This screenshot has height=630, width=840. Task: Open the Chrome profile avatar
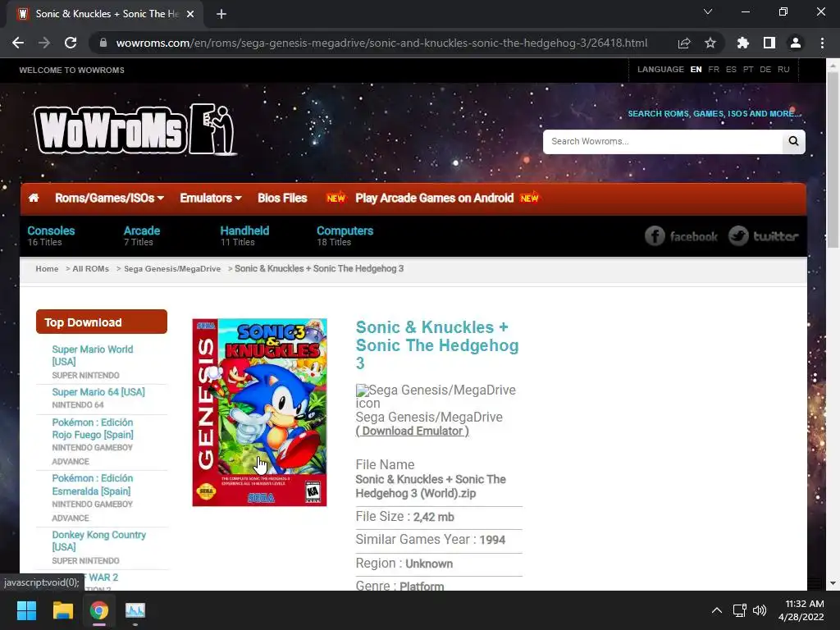(x=796, y=43)
